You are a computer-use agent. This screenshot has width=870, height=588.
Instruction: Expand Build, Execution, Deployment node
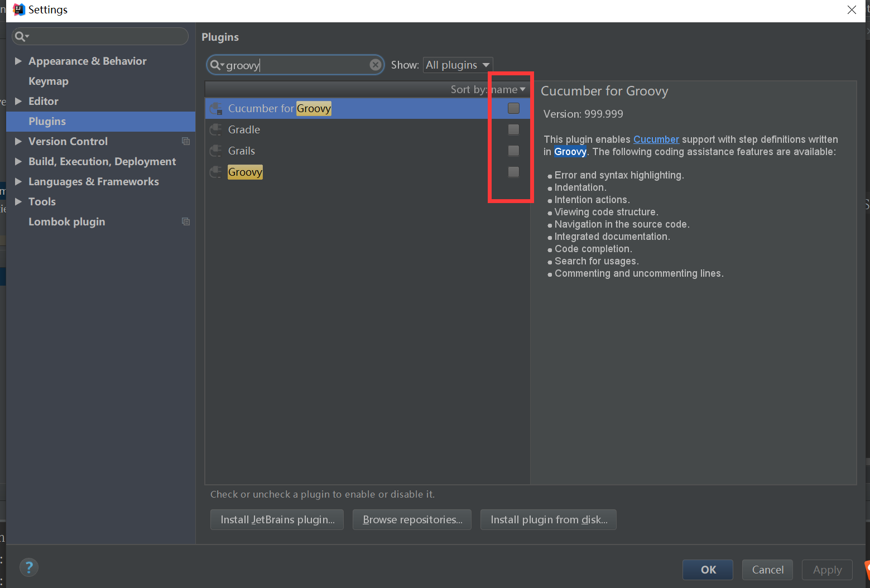tap(18, 161)
